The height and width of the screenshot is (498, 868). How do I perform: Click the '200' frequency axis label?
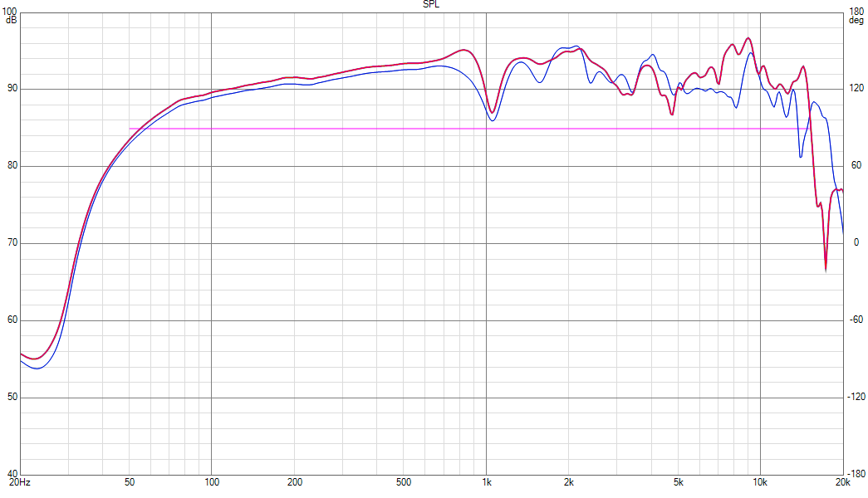click(295, 482)
